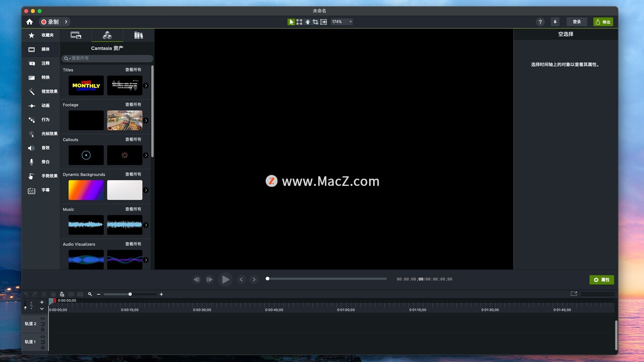Click the timeline zoom slider handle
Viewport: 644px width, 362px height.
130,294
